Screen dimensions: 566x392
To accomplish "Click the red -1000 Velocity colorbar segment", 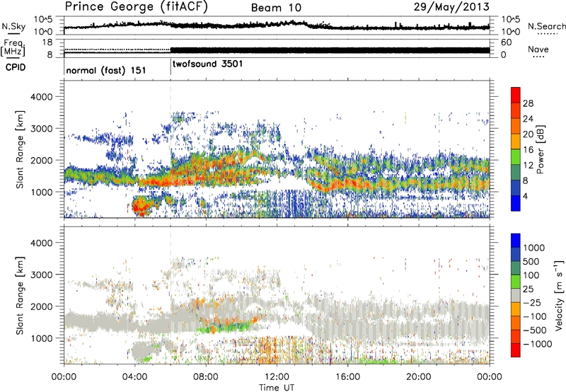I will click(x=516, y=350).
